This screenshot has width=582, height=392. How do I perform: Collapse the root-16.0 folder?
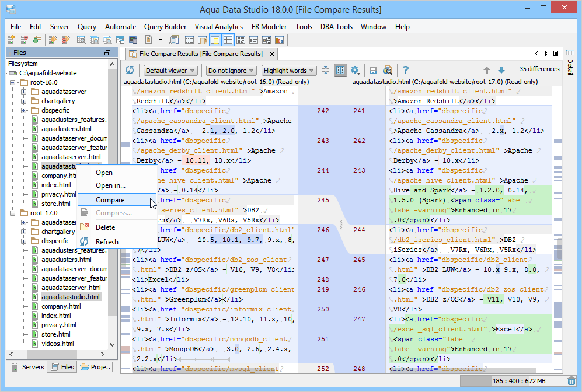tap(13, 82)
